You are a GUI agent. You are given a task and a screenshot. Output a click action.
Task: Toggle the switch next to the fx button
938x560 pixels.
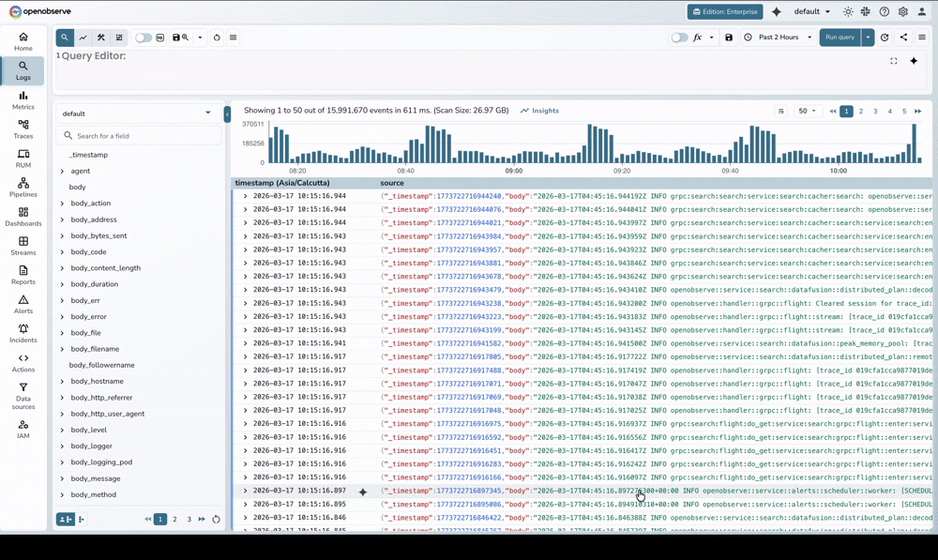click(681, 38)
